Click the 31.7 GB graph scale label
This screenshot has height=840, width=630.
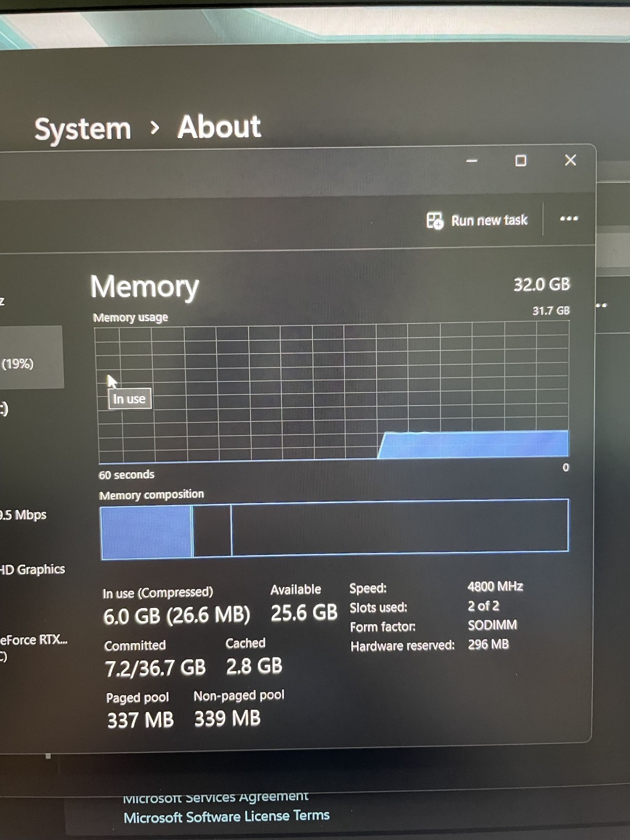coord(551,311)
